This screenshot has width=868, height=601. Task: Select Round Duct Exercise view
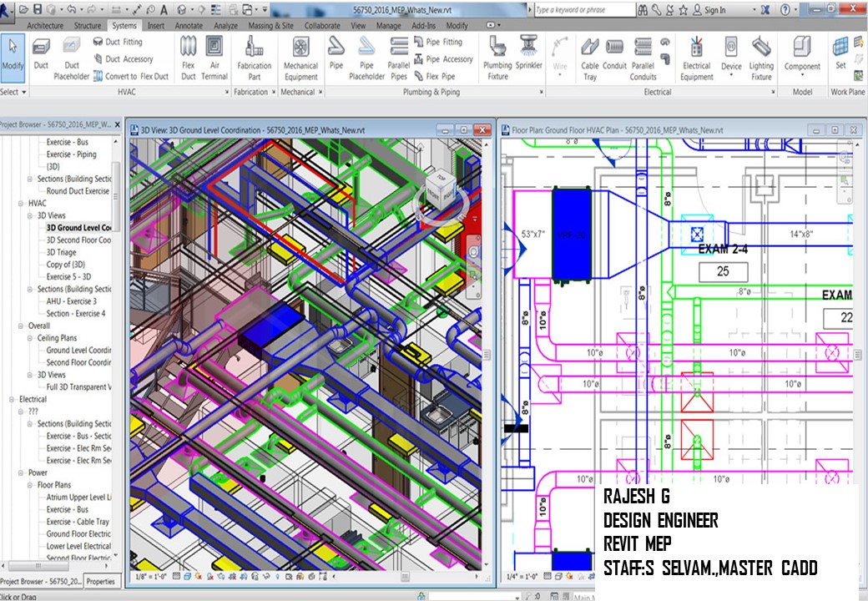point(78,190)
